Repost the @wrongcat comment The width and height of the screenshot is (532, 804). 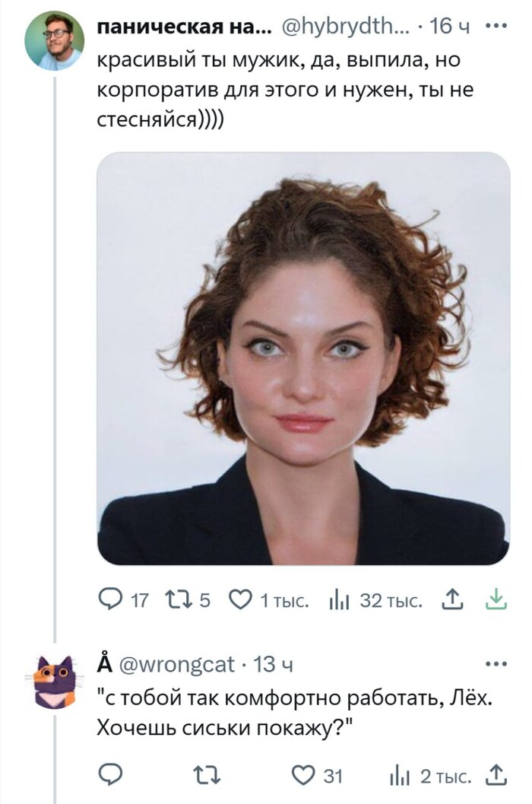[x=205, y=775]
